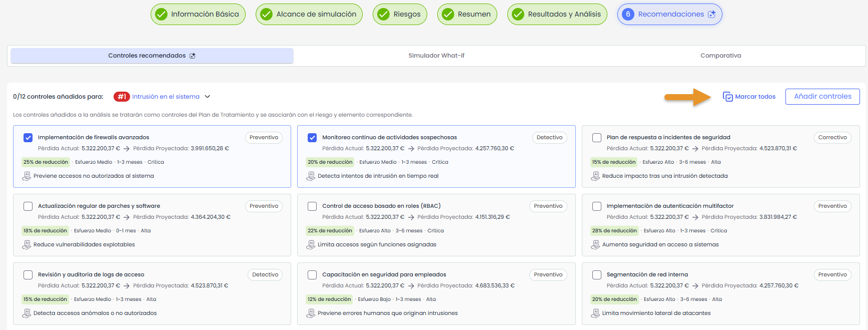Image resolution: width=868 pixels, height=330 pixels.
Task: Click '25% de reducción' label
Action: 46,162
